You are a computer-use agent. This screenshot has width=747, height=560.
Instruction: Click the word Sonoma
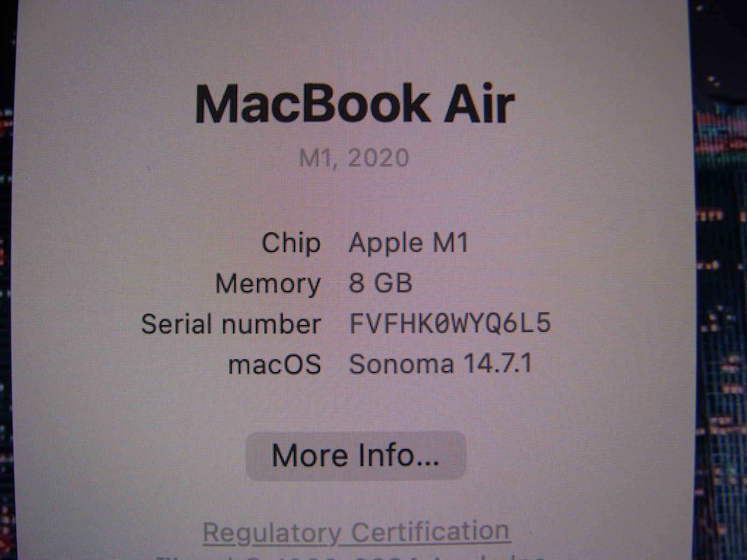tap(402, 364)
